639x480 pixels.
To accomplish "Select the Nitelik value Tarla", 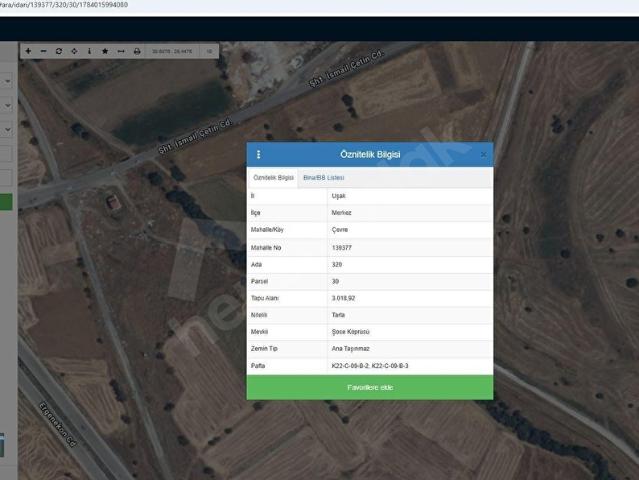I will point(338,315).
